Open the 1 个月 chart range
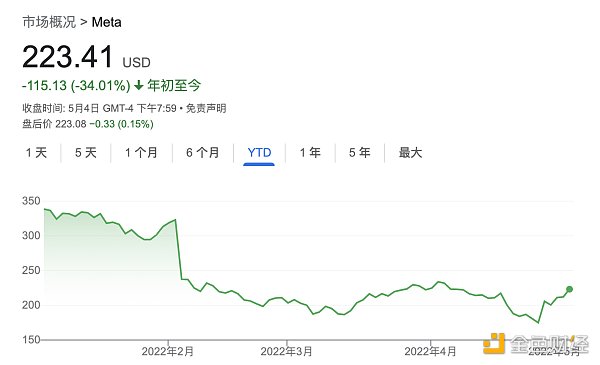This screenshot has width=600, height=365. (x=141, y=153)
